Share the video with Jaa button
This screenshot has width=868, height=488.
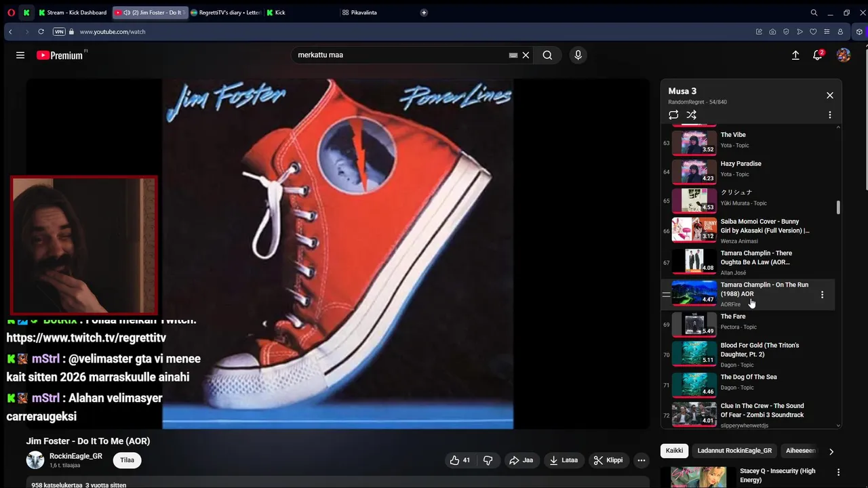[x=521, y=460]
